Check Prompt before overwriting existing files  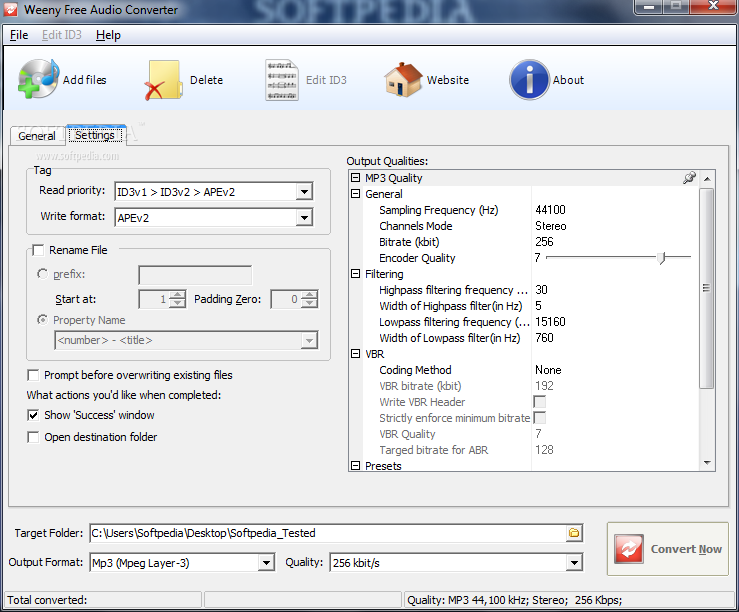tap(33, 375)
